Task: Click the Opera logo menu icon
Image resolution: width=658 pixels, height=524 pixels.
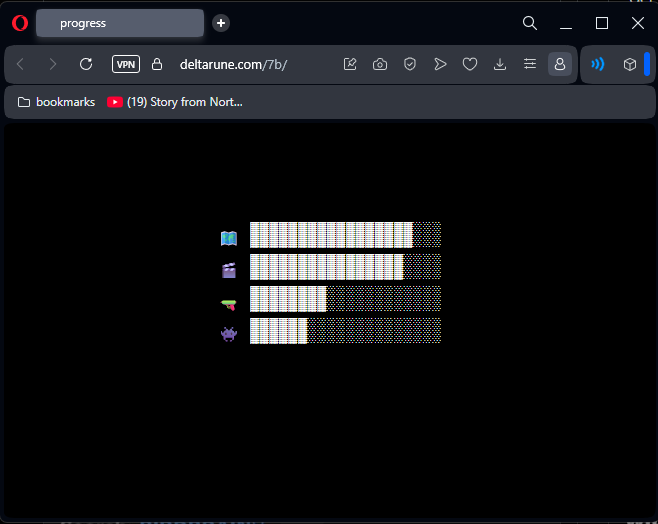Action: pyautogui.click(x=20, y=23)
